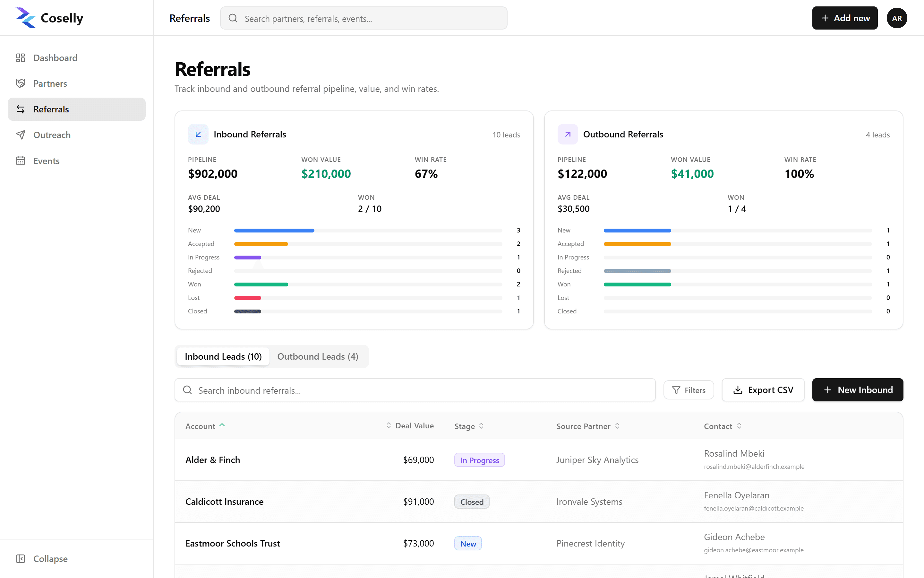Click the Outbound Won stage green bar
This screenshot has width=924, height=578.
[x=637, y=285]
